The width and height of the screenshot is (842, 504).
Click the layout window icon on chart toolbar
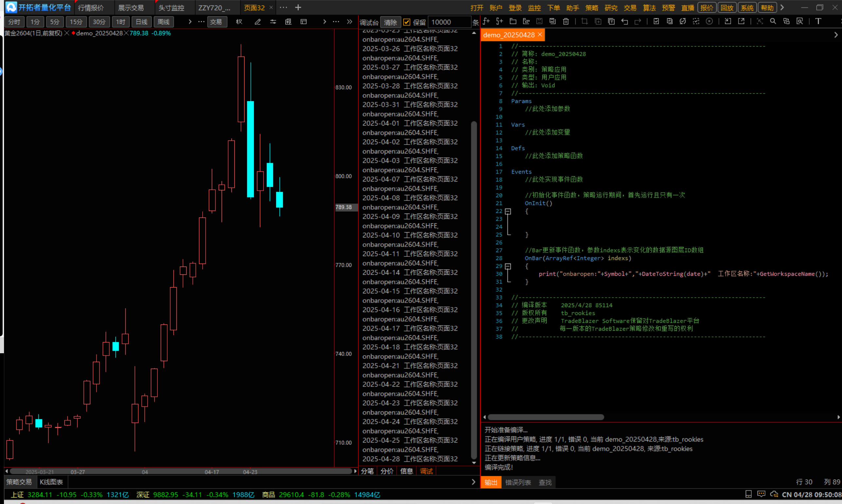[303, 22]
